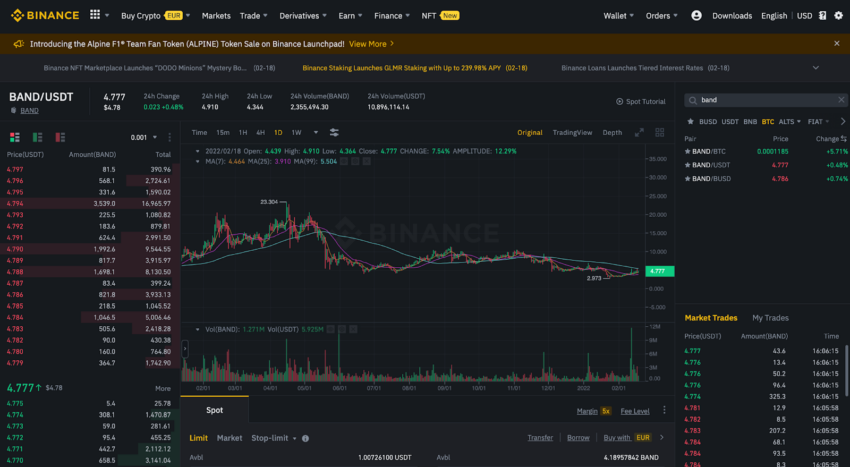Toggle favorite star for BAND/BTC pair

click(x=686, y=151)
